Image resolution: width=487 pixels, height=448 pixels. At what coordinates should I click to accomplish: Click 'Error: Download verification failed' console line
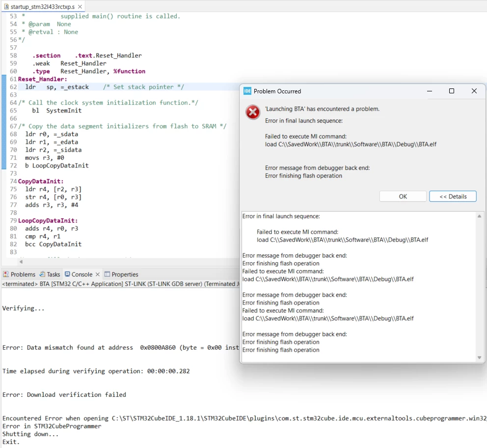(x=64, y=394)
